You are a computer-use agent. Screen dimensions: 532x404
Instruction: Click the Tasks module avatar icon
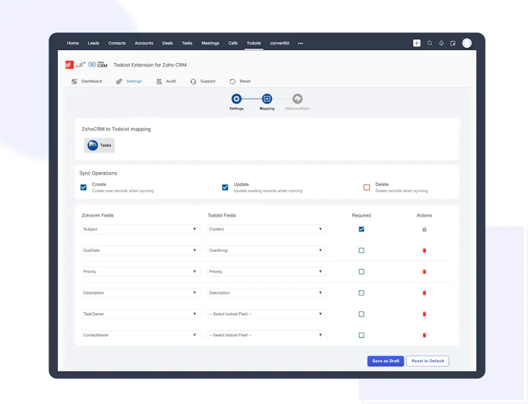coord(92,145)
